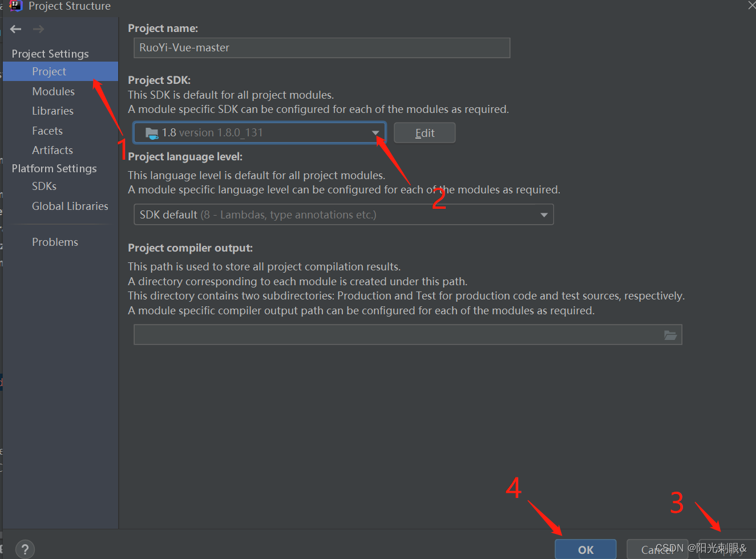Open the Project language level dropdown
This screenshot has width=756, height=559.
(343, 214)
